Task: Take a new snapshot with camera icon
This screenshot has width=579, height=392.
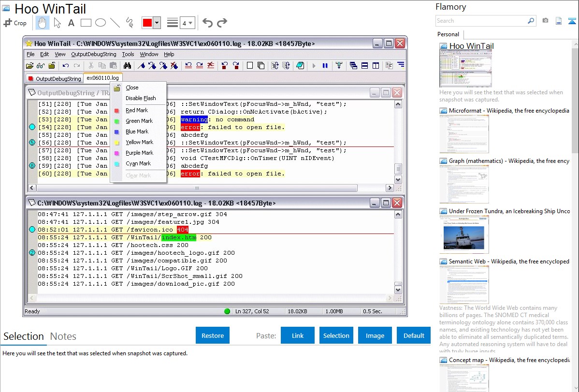Action: [x=545, y=21]
